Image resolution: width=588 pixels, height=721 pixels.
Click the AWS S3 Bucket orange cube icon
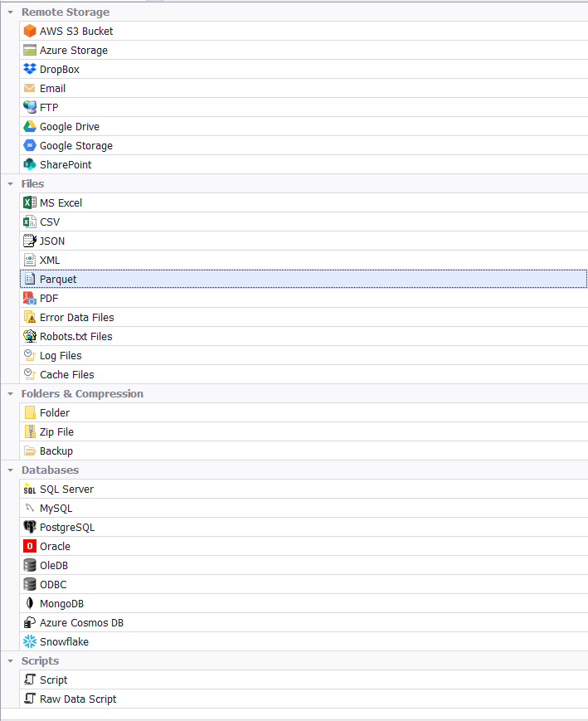[x=29, y=31]
